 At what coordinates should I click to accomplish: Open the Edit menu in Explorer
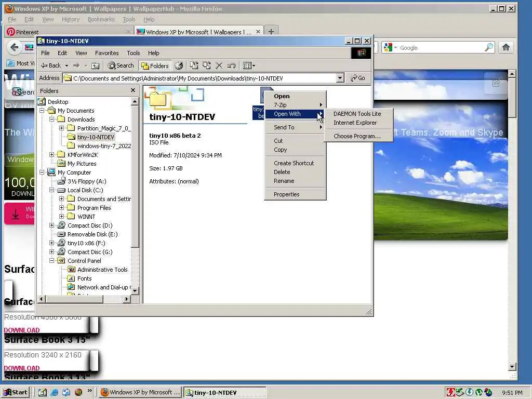(x=62, y=53)
